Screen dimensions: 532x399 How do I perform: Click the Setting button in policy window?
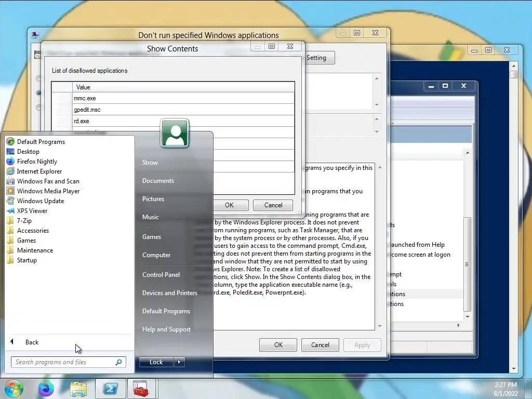(320, 58)
